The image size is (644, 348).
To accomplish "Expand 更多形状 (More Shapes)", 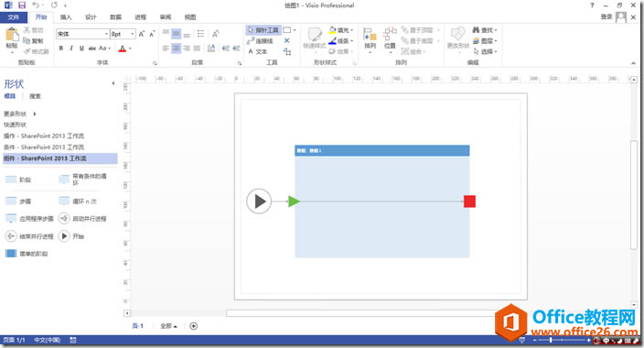I will pyautogui.click(x=20, y=114).
